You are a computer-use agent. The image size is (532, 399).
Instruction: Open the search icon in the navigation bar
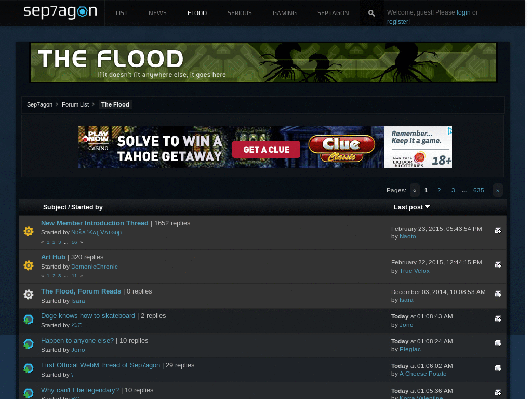click(371, 12)
